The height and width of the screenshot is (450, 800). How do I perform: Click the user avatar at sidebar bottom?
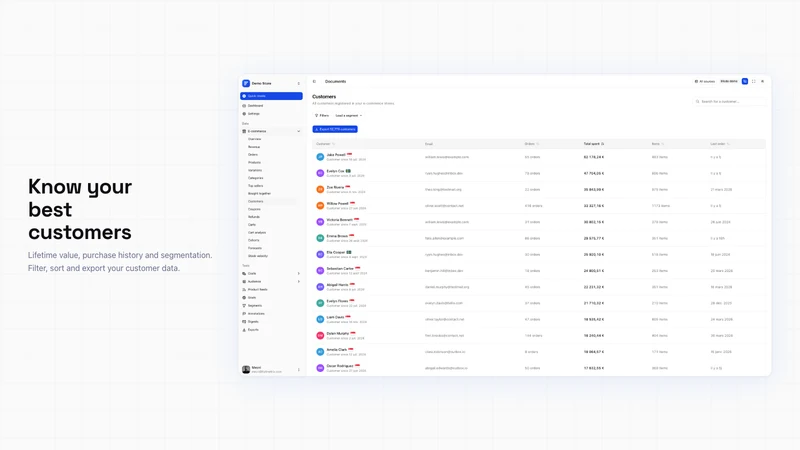coord(246,369)
